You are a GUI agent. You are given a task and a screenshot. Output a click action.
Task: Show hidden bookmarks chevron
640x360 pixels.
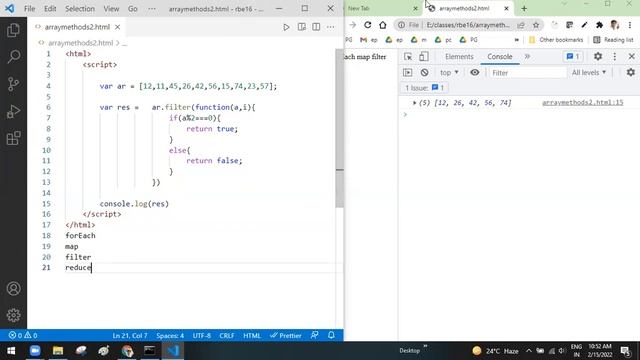[517, 40]
